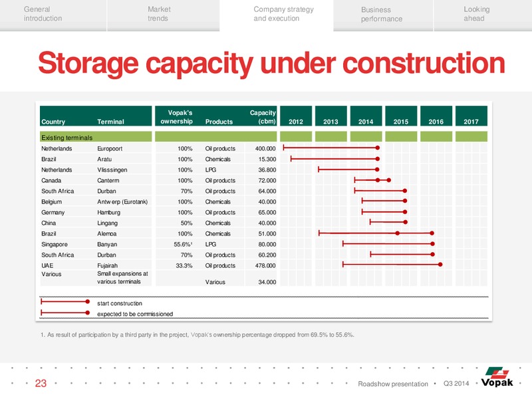Click the expected to be commissioned legend label
The image size is (532, 399).
click(x=135, y=314)
